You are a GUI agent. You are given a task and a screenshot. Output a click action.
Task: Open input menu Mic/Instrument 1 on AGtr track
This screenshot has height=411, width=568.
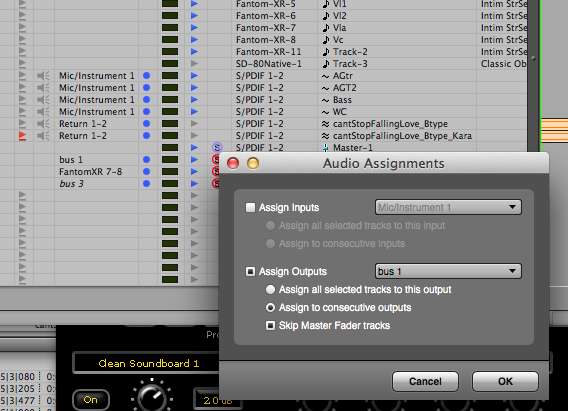pyautogui.click(x=97, y=76)
